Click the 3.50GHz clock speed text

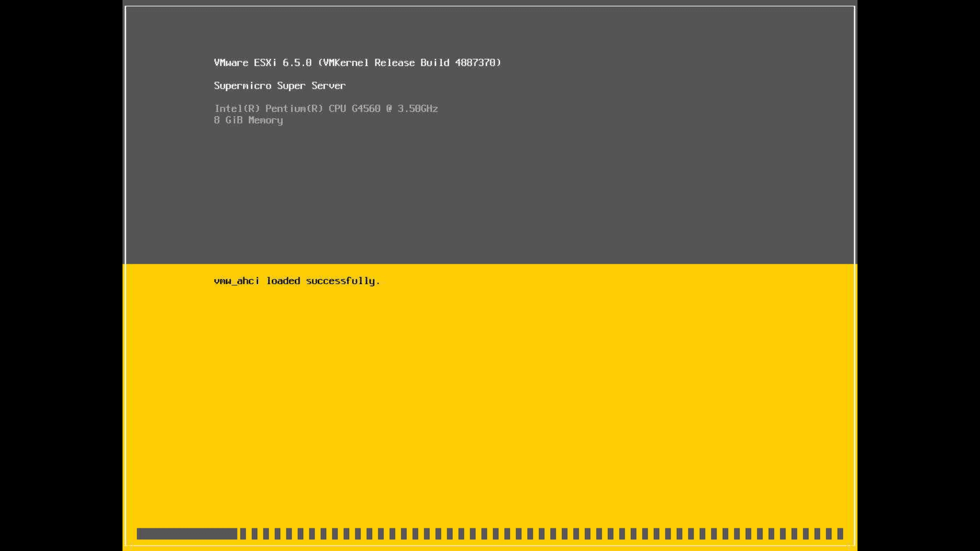click(x=418, y=109)
